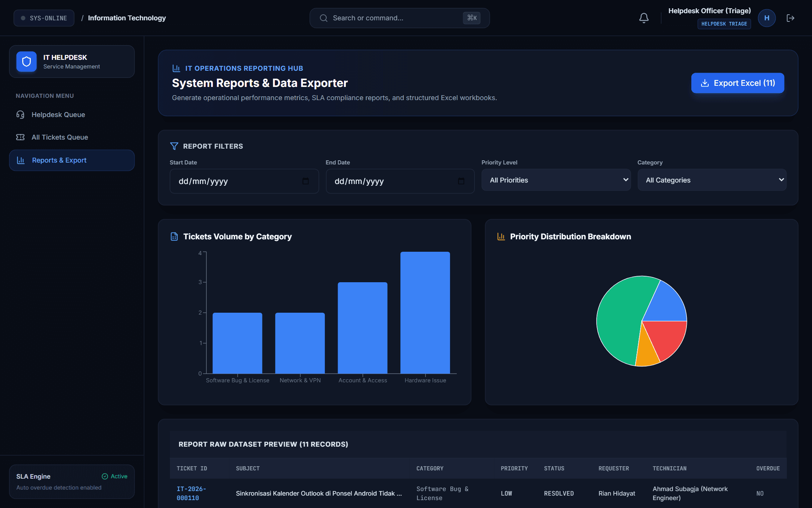
Task: Click the Start Date input field
Action: 244,181
